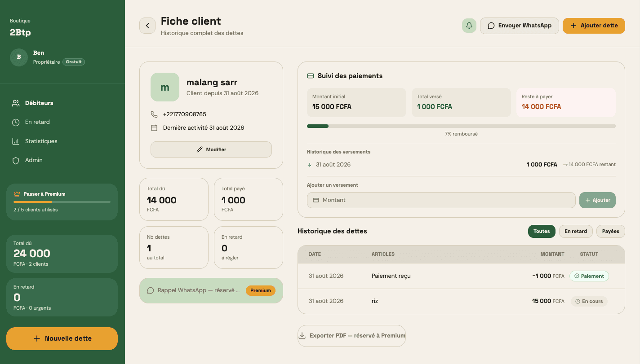Click Exporter PDF — réservé à Premium
The height and width of the screenshot is (364, 640).
point(351,336)
